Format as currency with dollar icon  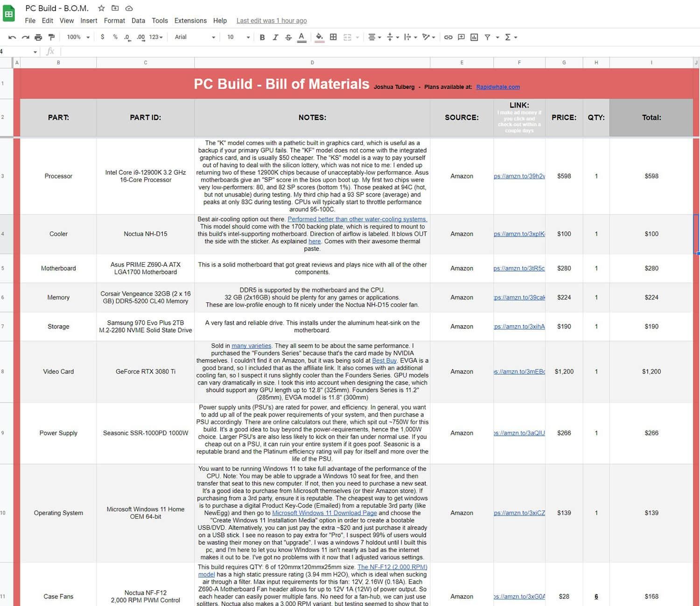tap(102, 37)
